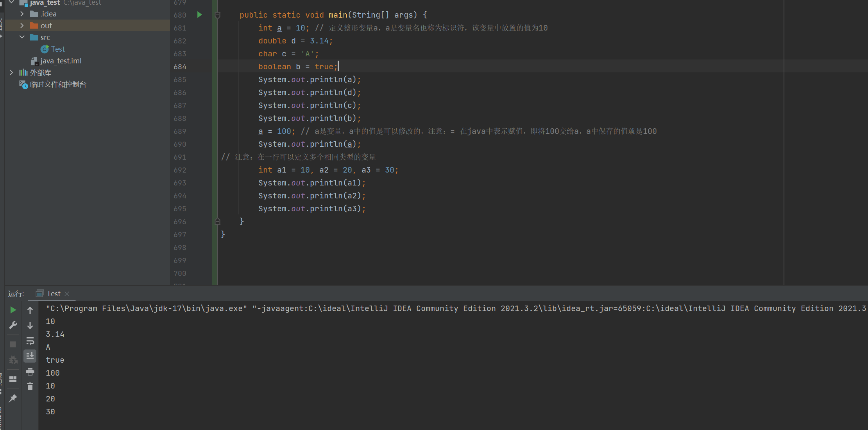Select the .idea folder row

click(87, 14)
